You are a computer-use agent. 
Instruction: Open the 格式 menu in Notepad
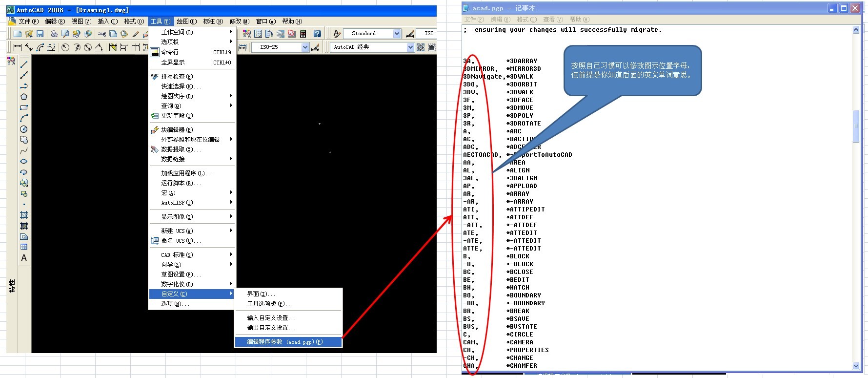526,20
